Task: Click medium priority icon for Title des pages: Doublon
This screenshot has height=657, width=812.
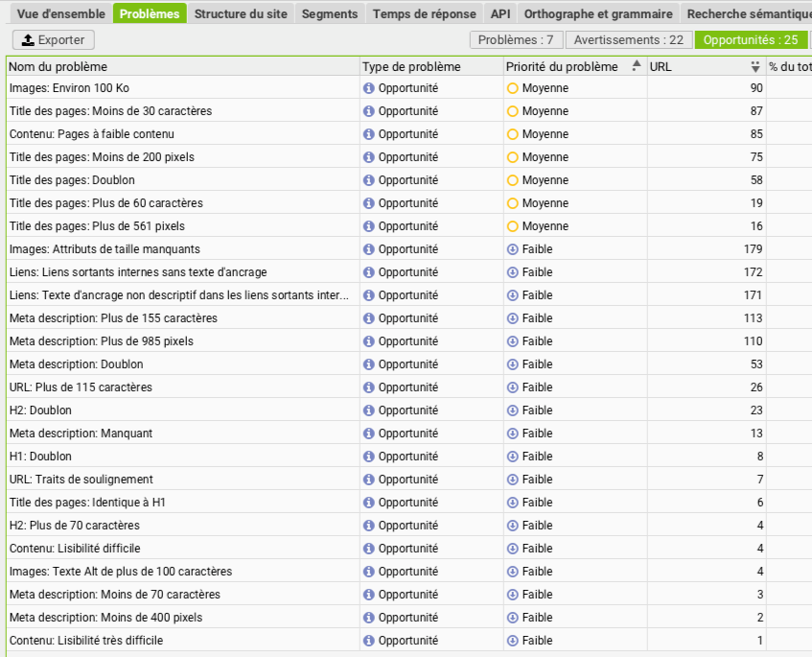Action: click(512, 180)
